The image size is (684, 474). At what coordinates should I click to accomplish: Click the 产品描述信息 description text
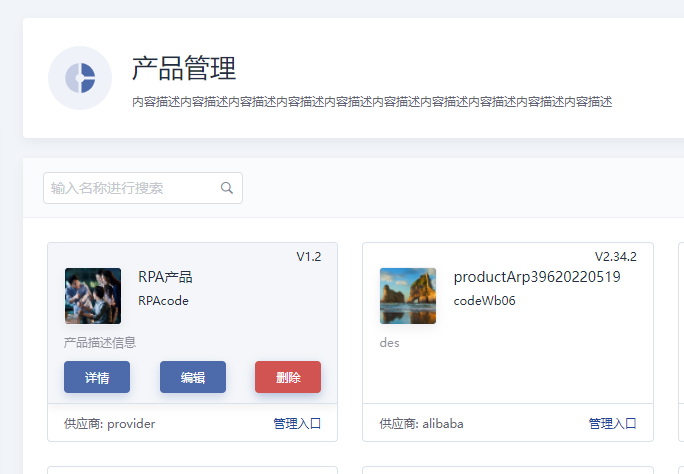pyautogui.click(x=100, y=343)
